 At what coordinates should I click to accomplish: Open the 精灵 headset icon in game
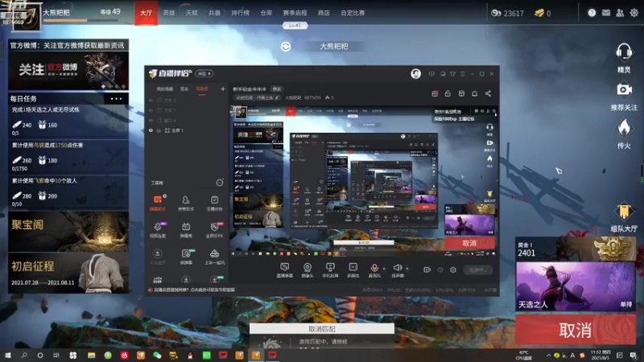tap(623, 52)
